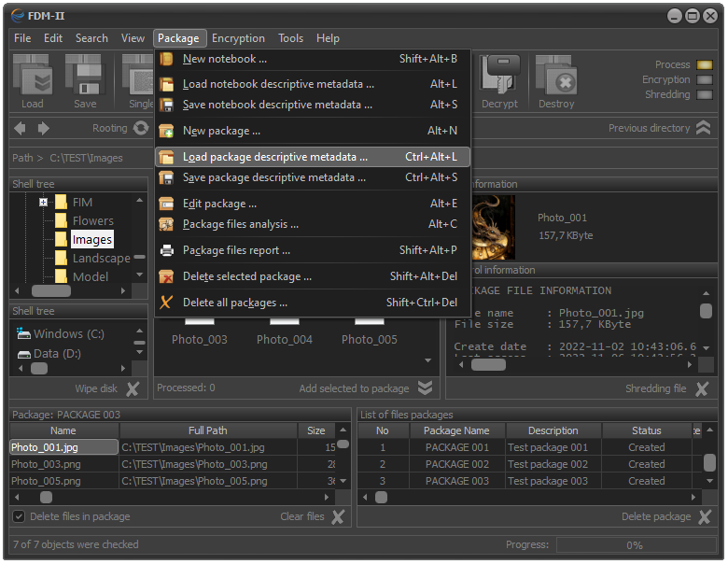Click the Progress bar showing 0%
The height and width of the screenshot is (564, 728).
coord(636,545)
